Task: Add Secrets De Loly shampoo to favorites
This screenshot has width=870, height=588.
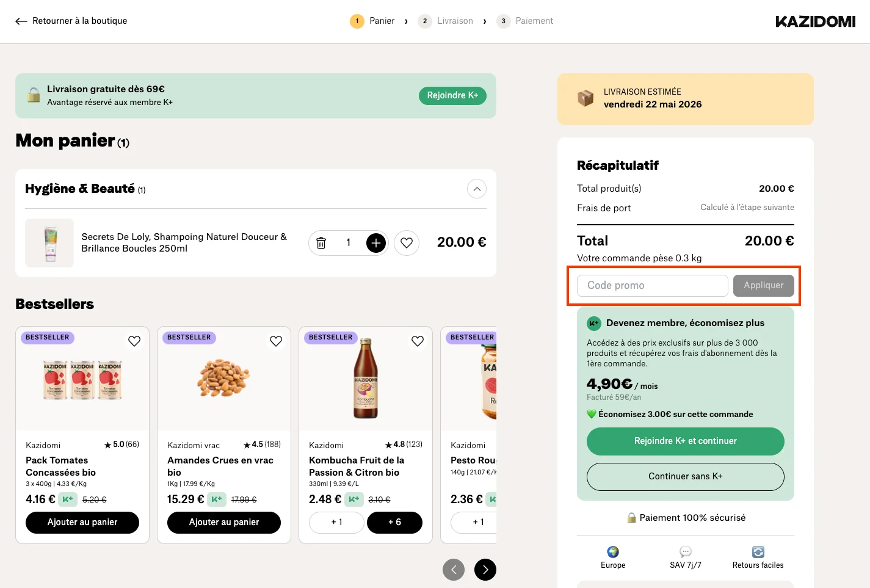Action: [407, 243]
